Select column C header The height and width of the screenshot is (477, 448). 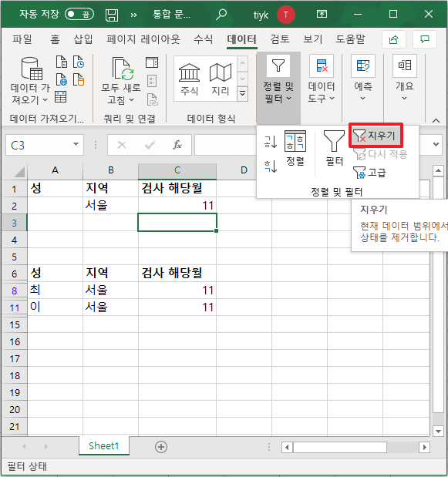177,170
